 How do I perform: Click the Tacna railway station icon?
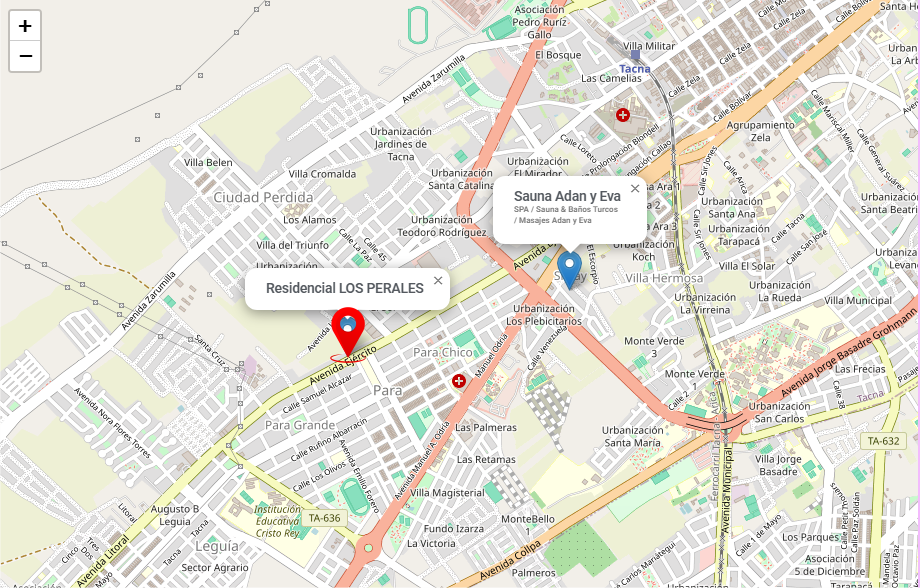635,55
